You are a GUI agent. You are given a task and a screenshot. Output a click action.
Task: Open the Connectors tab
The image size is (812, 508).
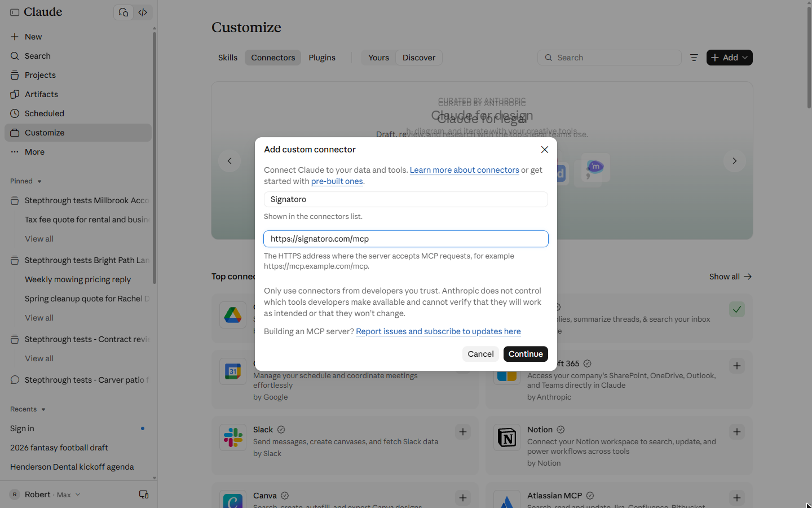(x=273, y=58)
